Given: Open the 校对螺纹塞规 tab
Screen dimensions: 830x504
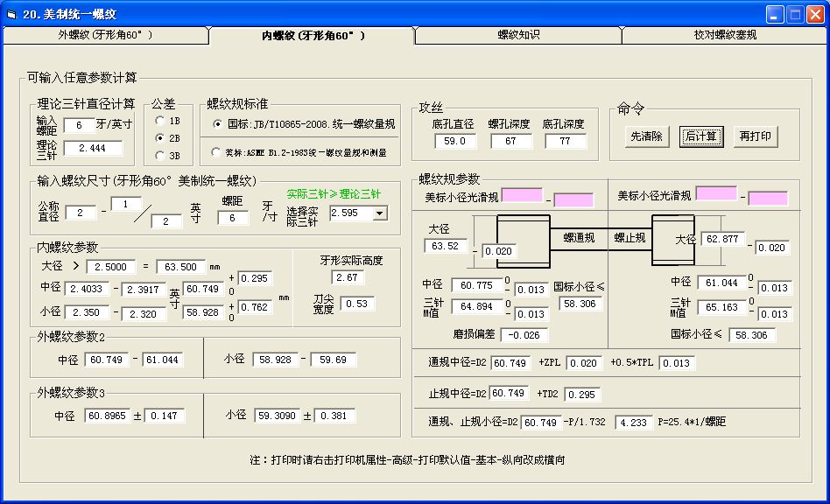Looking at the screenshot, I should (725, 35).
